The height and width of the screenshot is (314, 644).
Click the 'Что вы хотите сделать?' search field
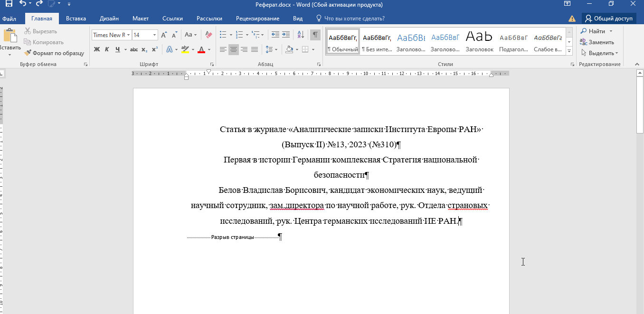pyautogui.click(x=354, y=19)
